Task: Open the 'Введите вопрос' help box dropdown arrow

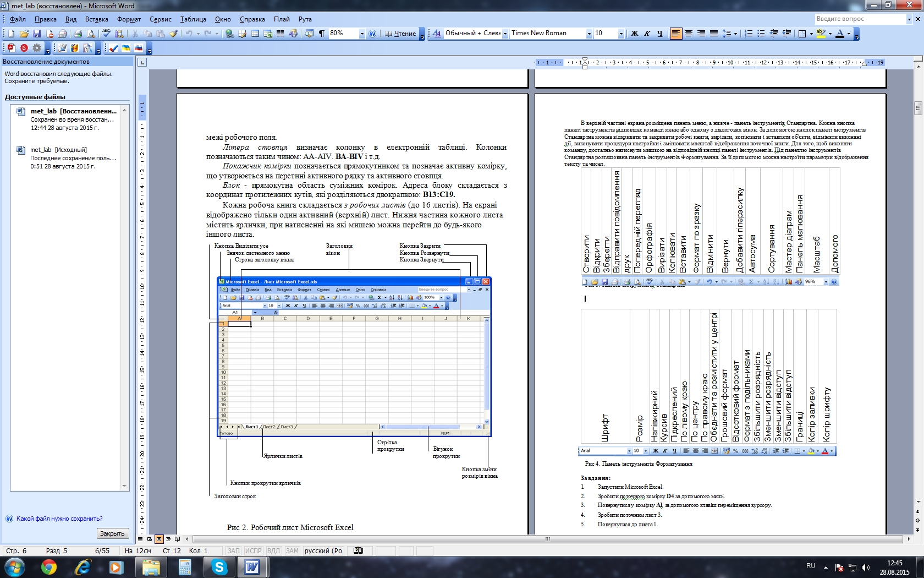Action: coord(909,19)
